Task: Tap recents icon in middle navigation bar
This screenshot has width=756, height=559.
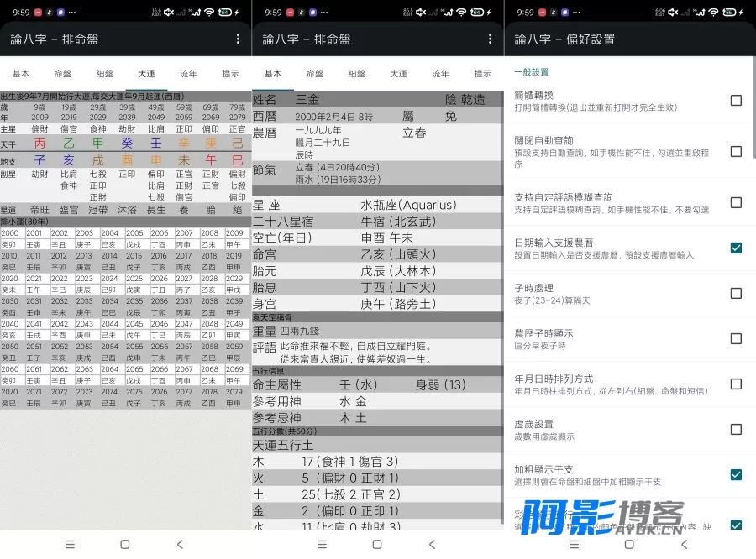Action: click(x=323, y=544)
